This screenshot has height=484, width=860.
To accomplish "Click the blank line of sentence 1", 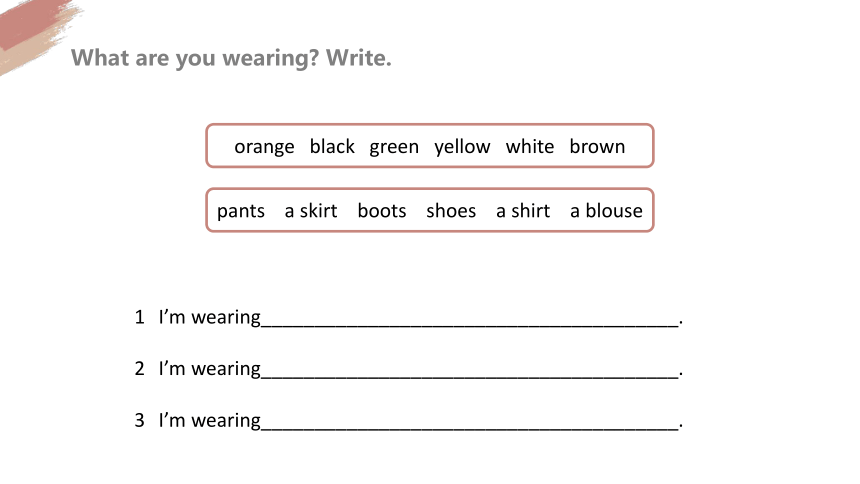I will [470, 318].
